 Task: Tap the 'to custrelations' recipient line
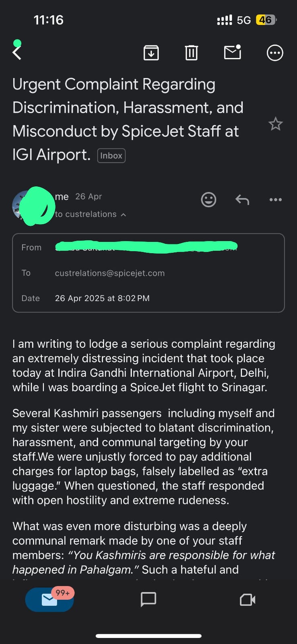click(x=86, y=215)
